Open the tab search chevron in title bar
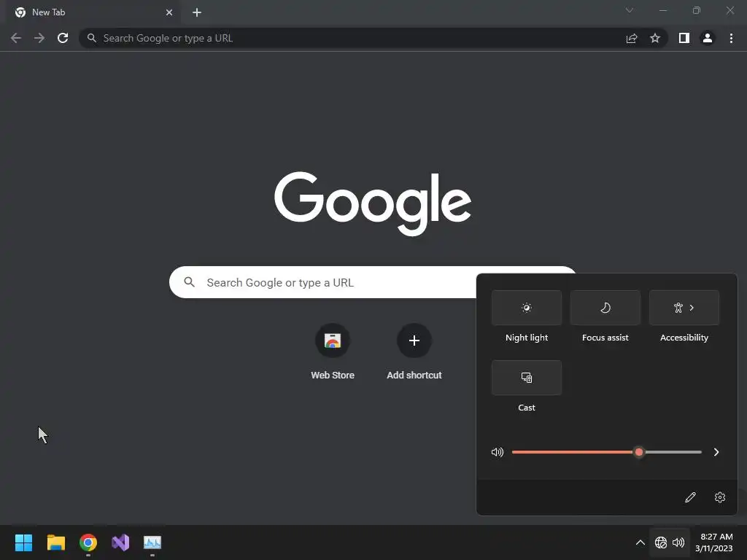 coord(630,10)
